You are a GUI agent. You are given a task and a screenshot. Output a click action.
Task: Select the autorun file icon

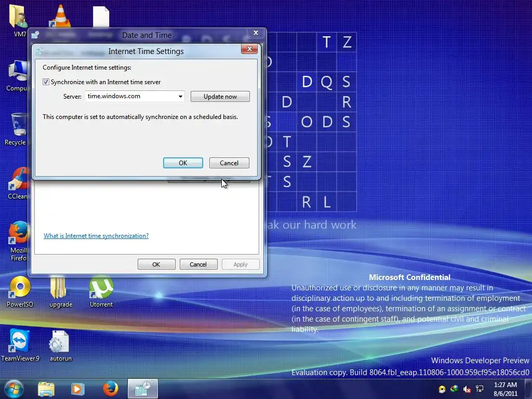(x=60, y=345)
